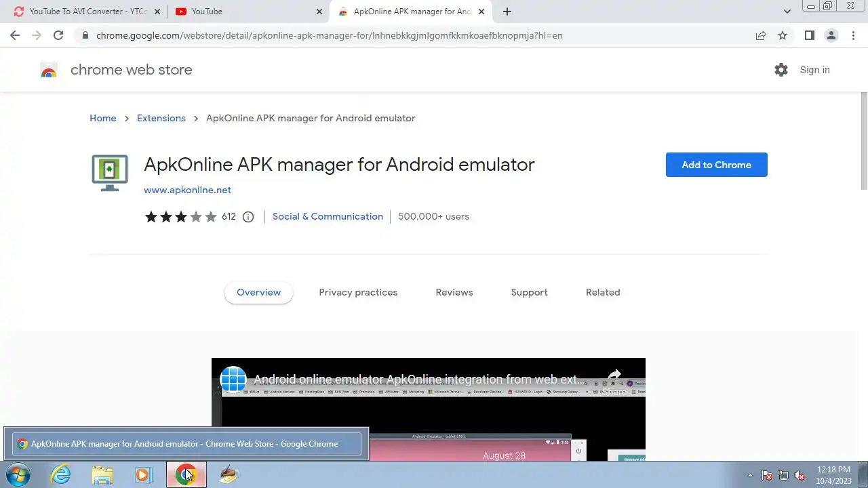Go to Home breadcrumb
The width and height of the screenshot is (868, 488).
coord(103,118)
